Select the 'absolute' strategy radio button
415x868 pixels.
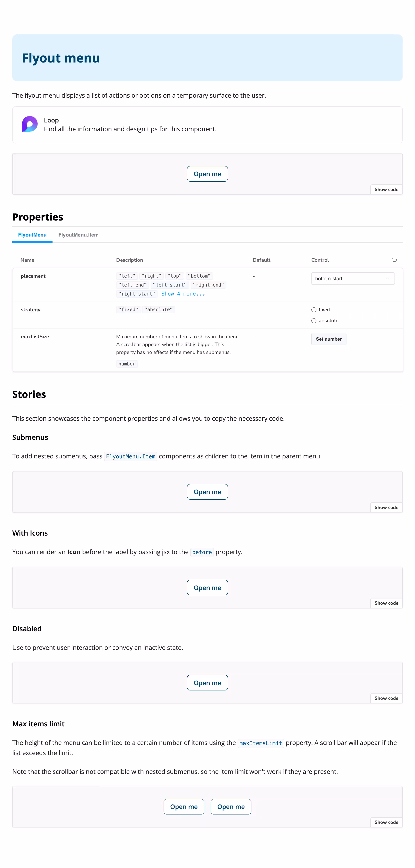coord(314,321)
